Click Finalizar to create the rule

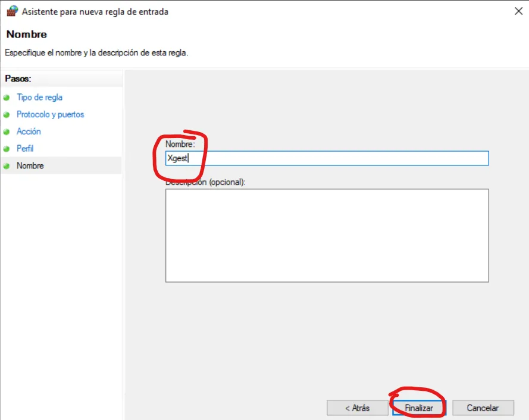click(419, 408)
